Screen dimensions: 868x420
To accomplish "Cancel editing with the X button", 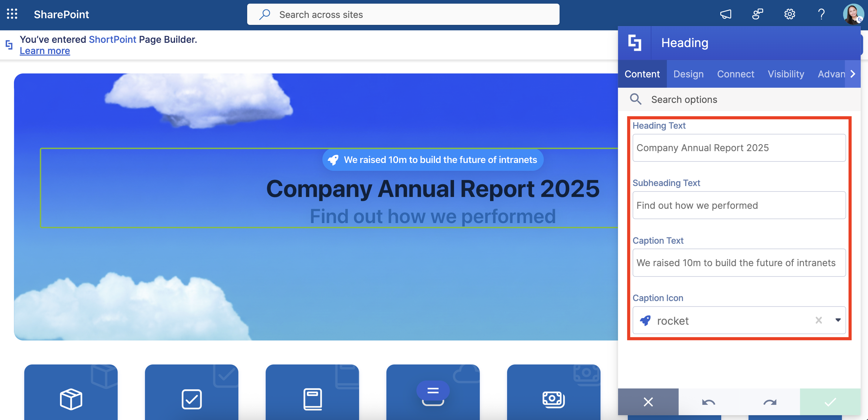I will (648, 402).
